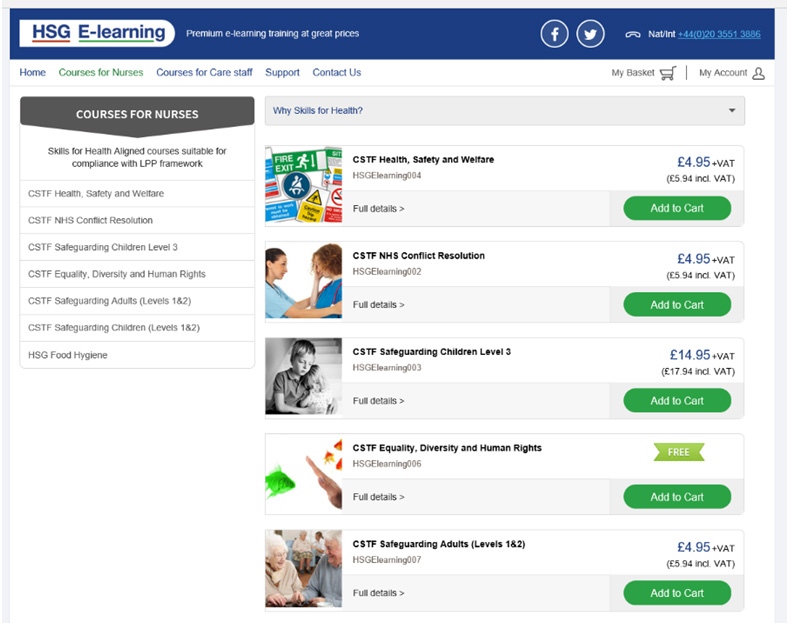Click the HSG E-learning logo
809x626 pixels.
point(97,33)
